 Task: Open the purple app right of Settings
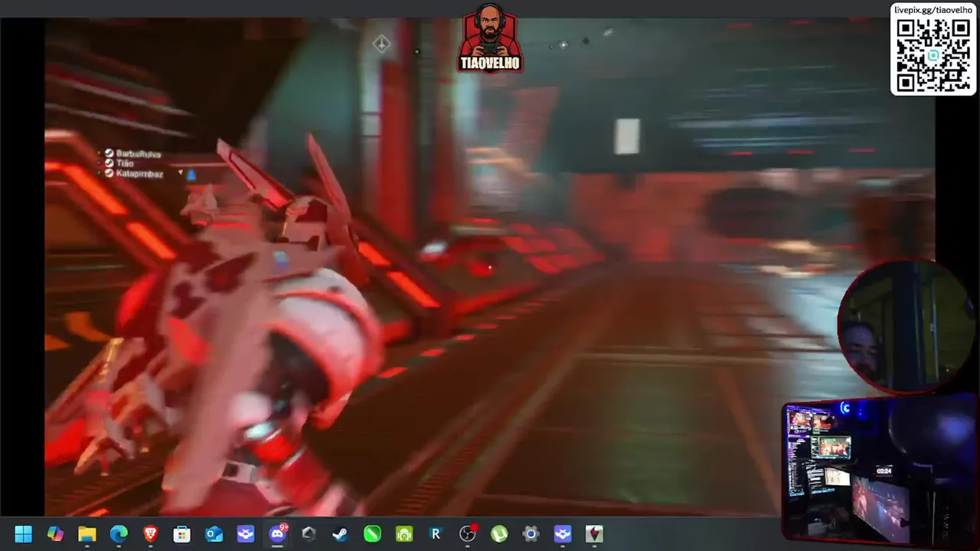point(563,534)
